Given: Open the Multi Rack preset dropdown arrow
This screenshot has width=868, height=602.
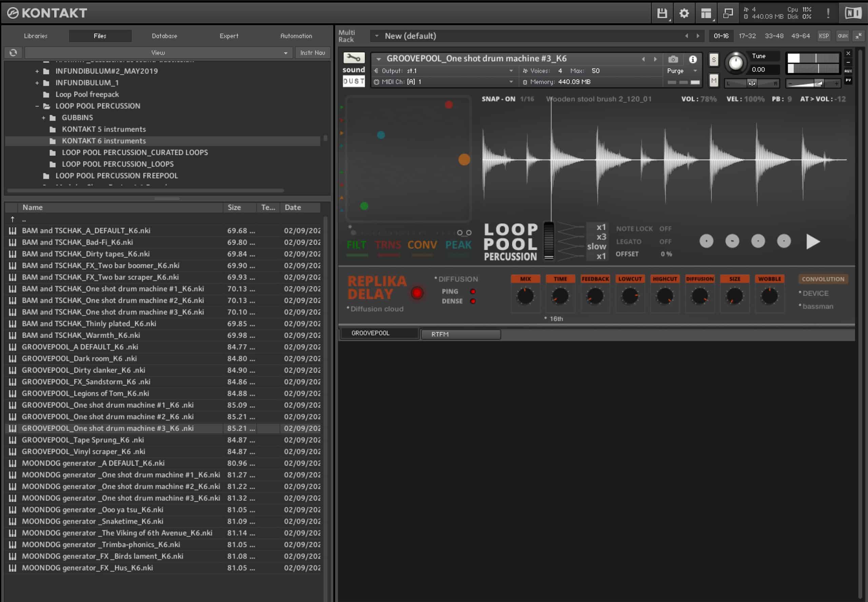Looking at the screenshot, I should (376, 36).
